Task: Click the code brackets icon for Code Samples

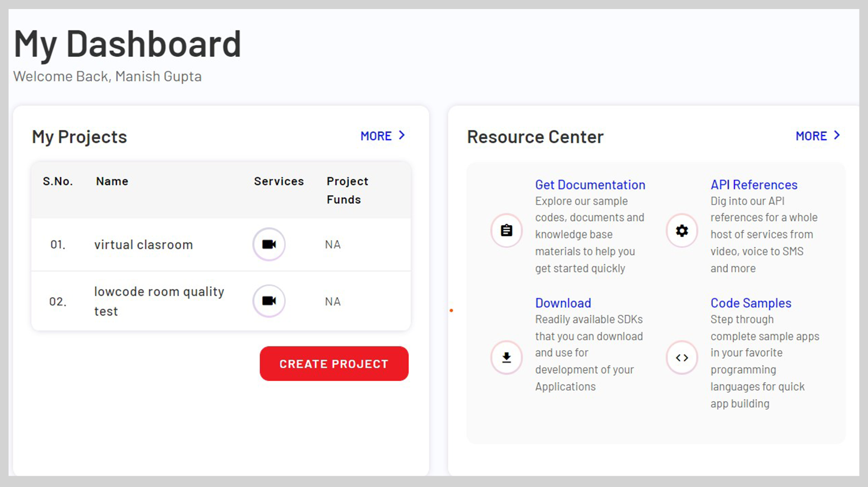Action: 681,357
